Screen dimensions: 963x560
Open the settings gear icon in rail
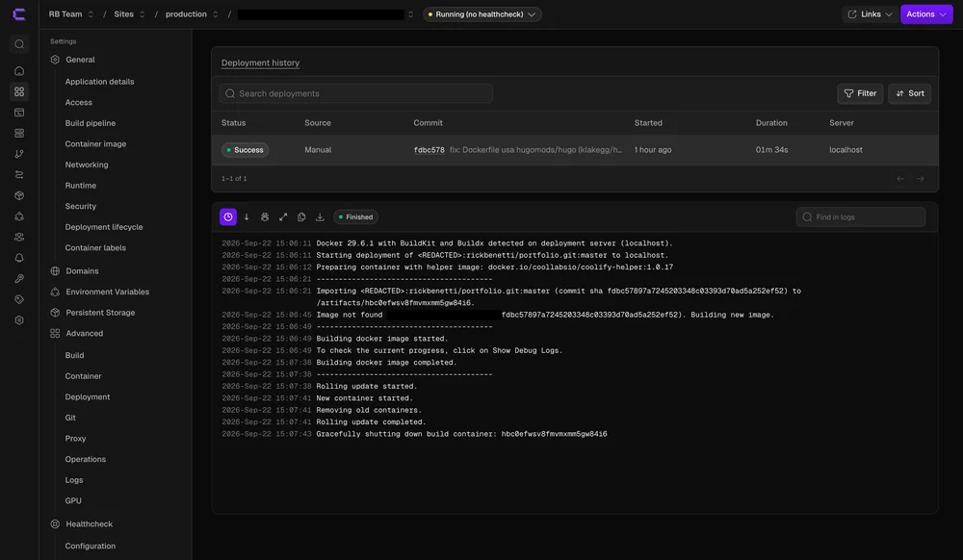point(19,320)
